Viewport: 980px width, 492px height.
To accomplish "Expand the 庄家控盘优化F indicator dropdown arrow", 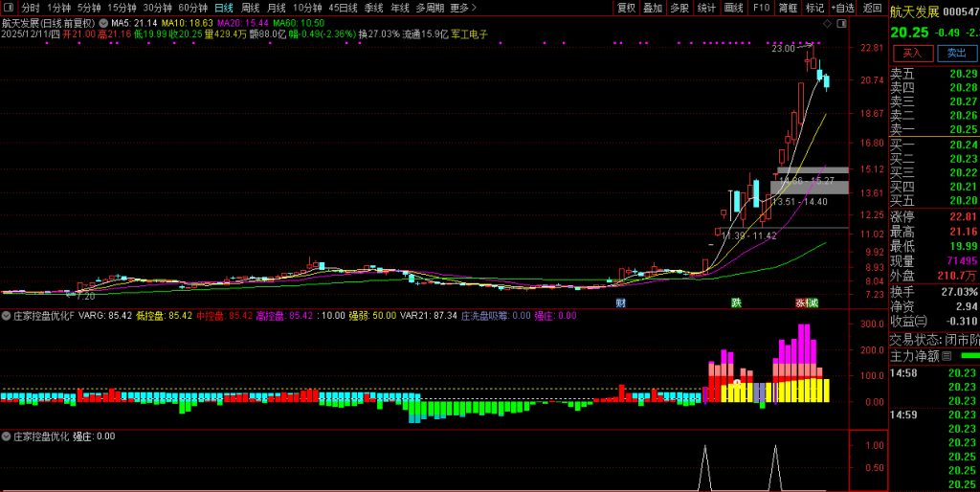I will (7, 316).
